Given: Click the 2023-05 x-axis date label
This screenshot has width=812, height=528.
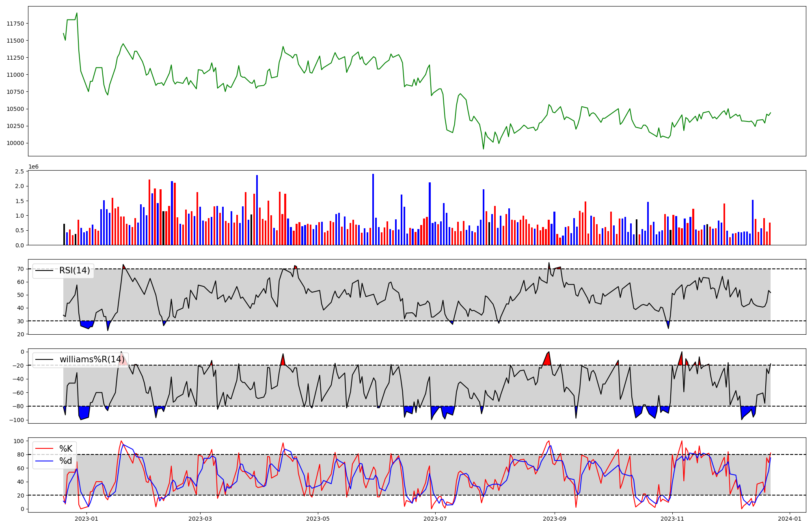Looking at the screenshot, I should coord(318,518).
